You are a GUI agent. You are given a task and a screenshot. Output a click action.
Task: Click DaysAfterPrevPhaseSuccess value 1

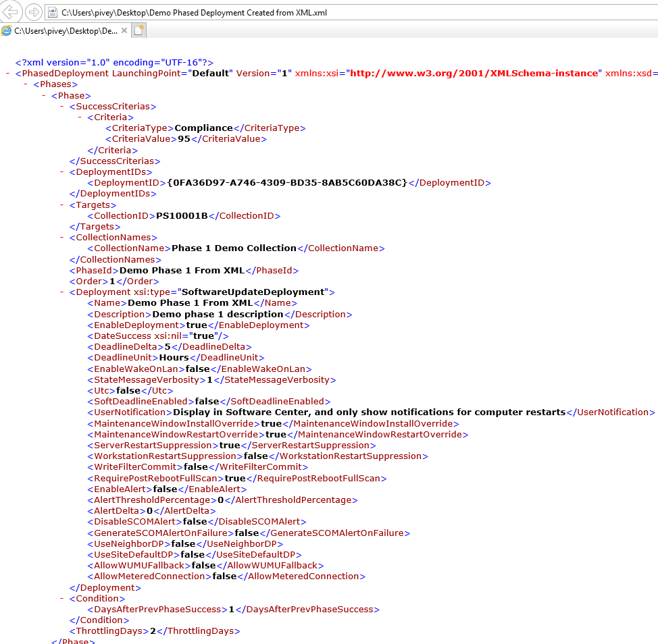coord(232,610)
